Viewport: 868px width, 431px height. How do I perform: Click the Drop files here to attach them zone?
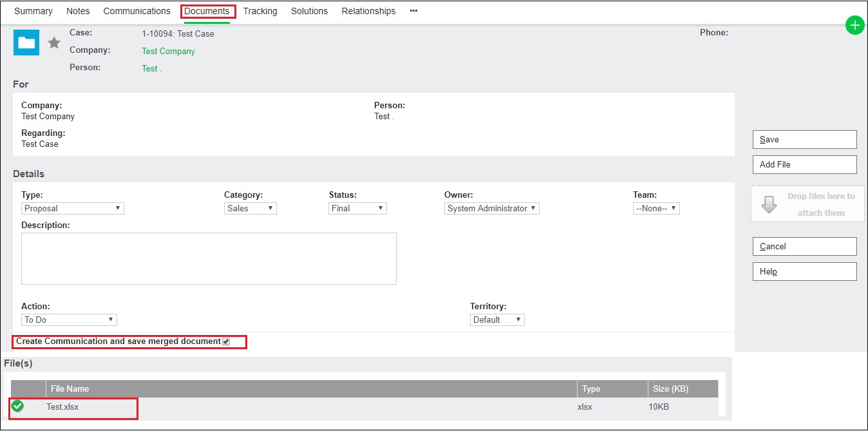click(x=807, y=204)
